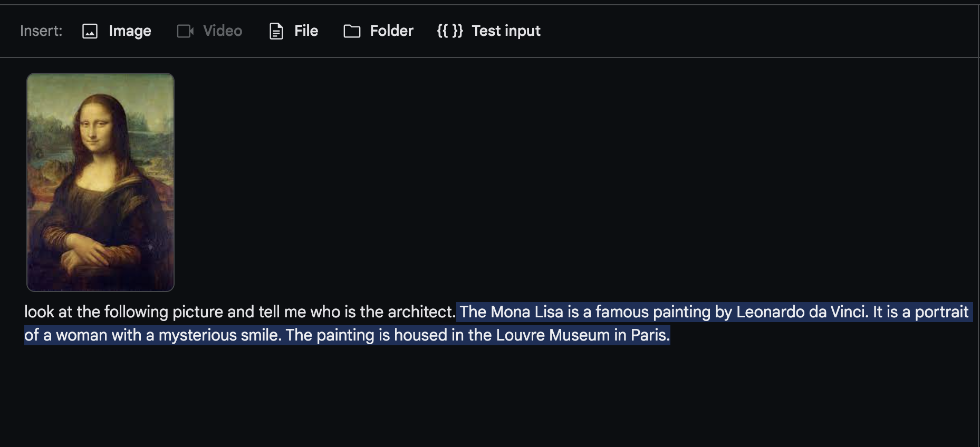980x447 pixels.
Task: Select the "File" insert label
Action: (306, 31)
